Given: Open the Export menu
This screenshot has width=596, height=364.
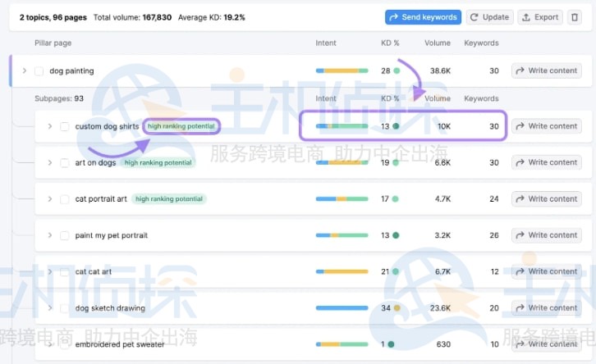Looking at the screenshot, I should 540,17.
